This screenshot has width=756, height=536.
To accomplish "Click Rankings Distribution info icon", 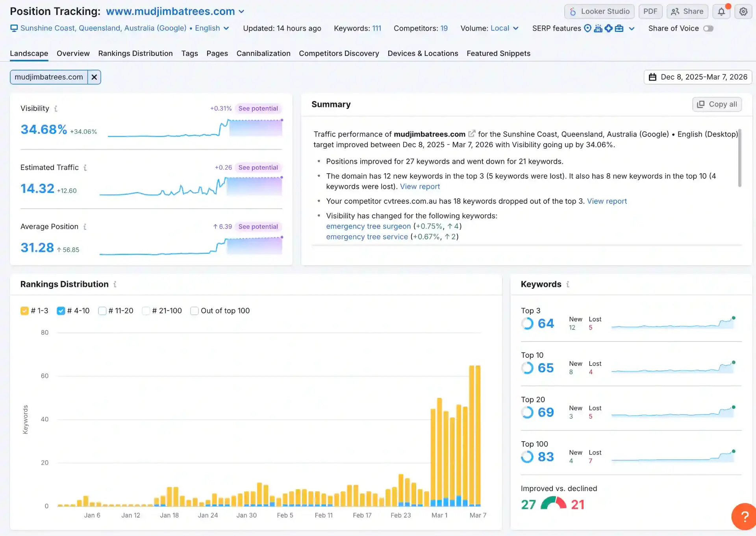I will (x=115, y=284).
